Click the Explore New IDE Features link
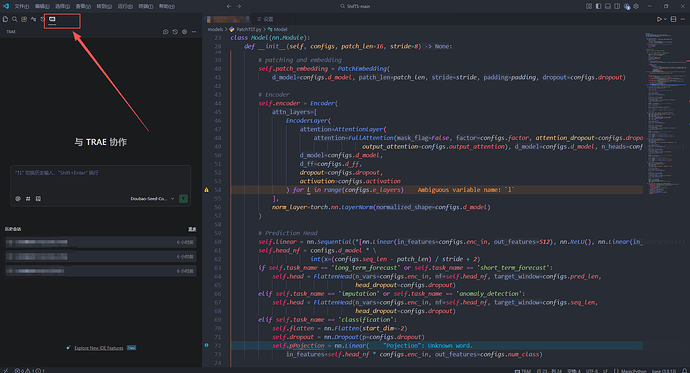Screen dimensions: 690x373 pos(99,348)
